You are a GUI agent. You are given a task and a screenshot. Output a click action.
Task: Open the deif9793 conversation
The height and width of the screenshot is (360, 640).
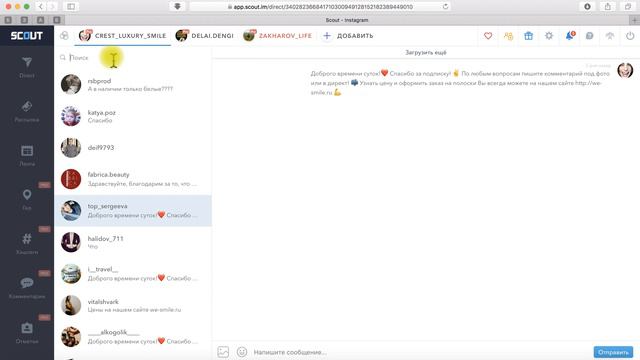(133, 147)
